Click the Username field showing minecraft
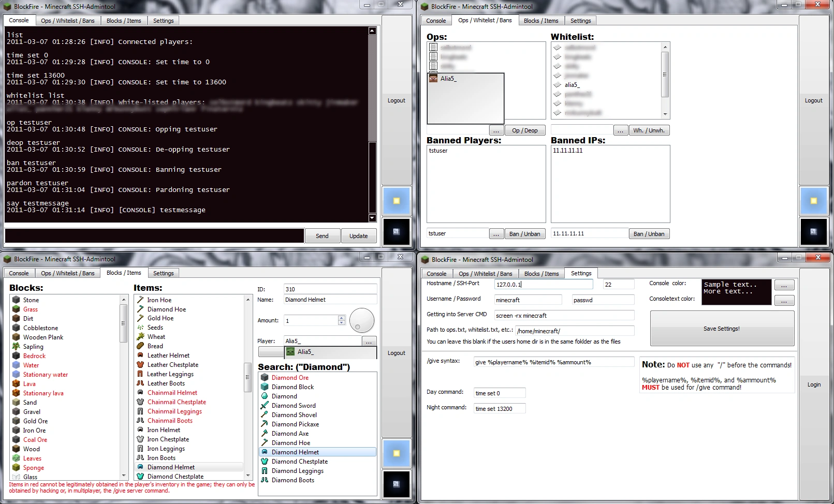This screenshot has width=834, height=504. (528, 300)
